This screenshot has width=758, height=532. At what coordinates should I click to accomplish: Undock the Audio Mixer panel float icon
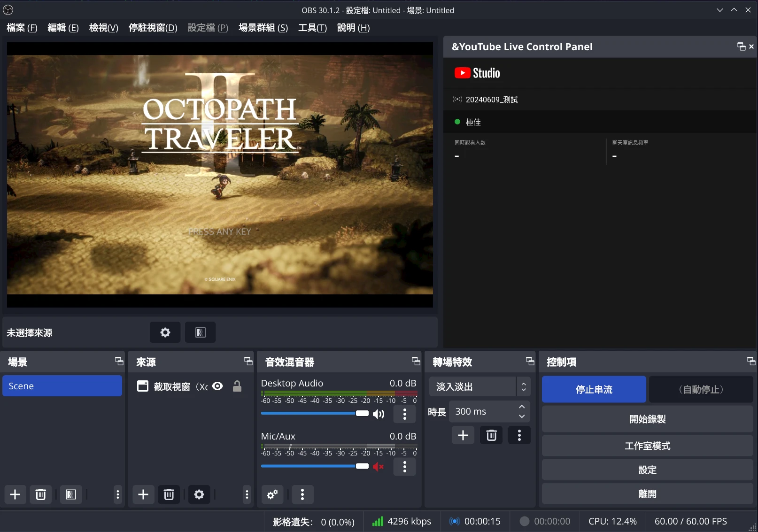pyautogui.click(x=416, y=361)
